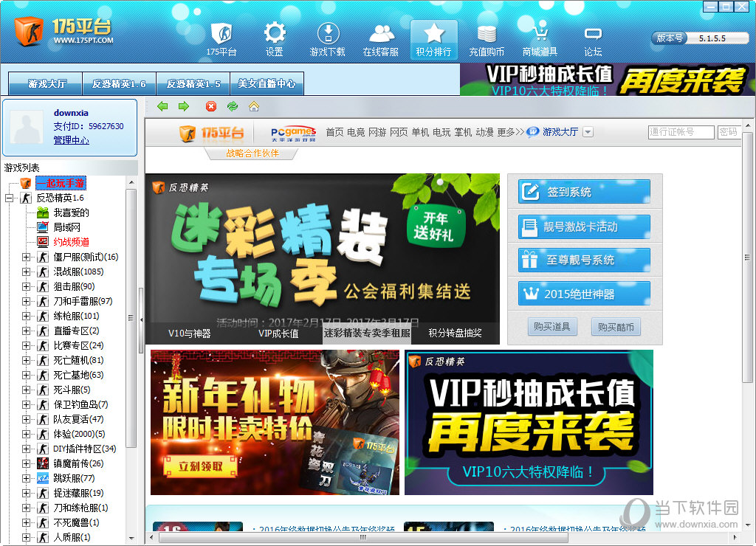The height and width of the screenshot is (546, 756).
Task: Open the 电竞 navigation link
Action: [356, 132]
